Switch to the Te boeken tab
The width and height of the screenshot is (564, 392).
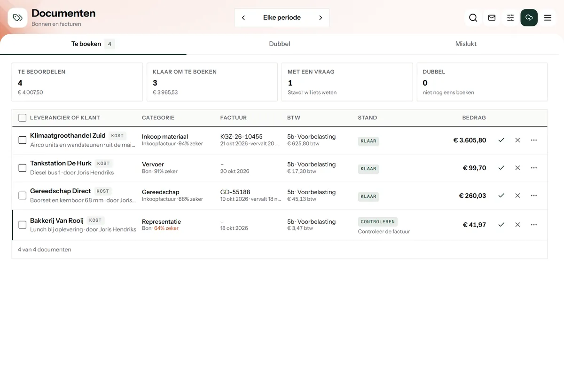93,44
